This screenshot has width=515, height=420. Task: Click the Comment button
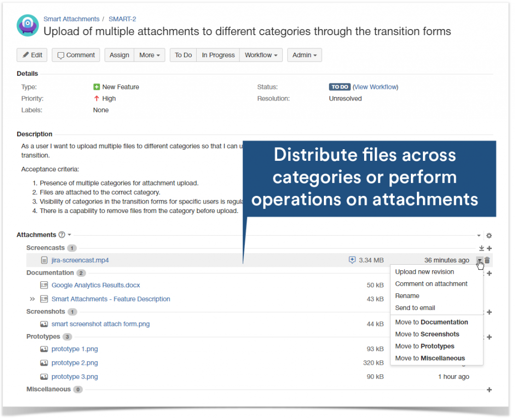click(75, 55)
